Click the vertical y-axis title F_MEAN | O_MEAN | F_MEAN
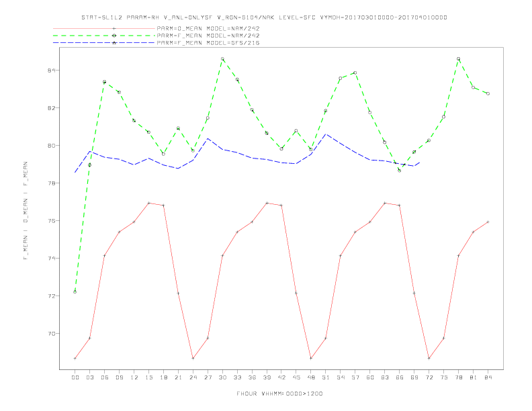This screenshot has height=411, width=532. [x=26, y=211]
